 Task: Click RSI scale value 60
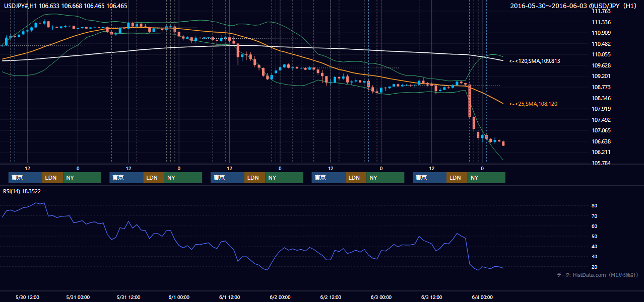point(595,226)
